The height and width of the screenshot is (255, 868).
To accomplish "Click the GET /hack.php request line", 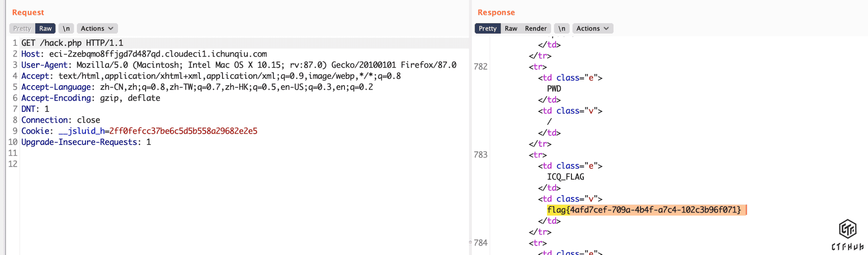I will click(x=72, y=43).
